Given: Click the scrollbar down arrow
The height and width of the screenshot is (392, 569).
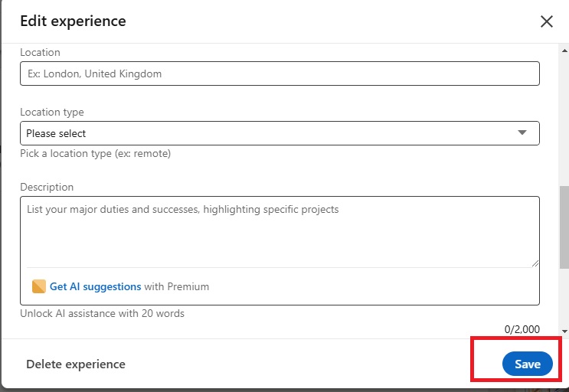Looking at the screenshot, I should 564,331.
